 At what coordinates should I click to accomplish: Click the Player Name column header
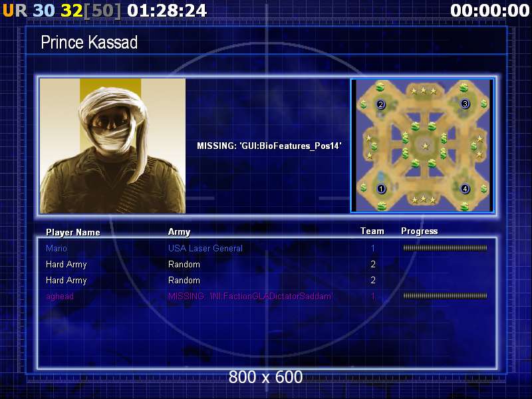coord(73,232)
